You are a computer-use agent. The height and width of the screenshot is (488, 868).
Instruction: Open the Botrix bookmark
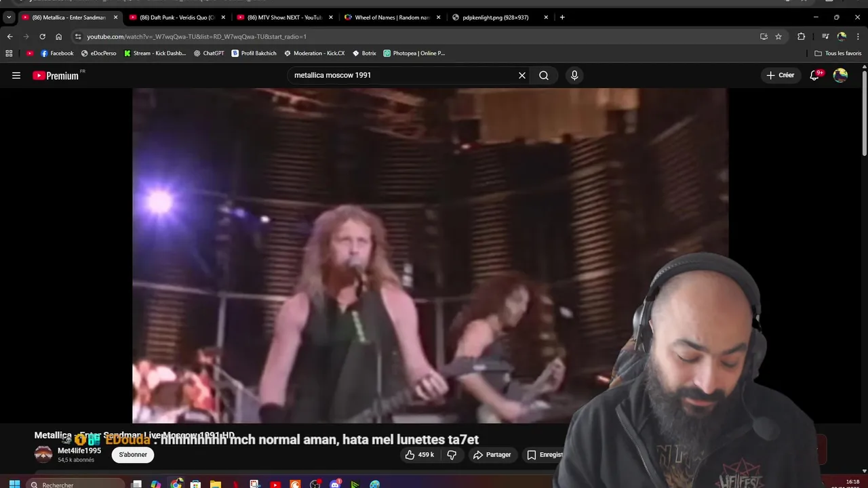[x=364, y=53]
